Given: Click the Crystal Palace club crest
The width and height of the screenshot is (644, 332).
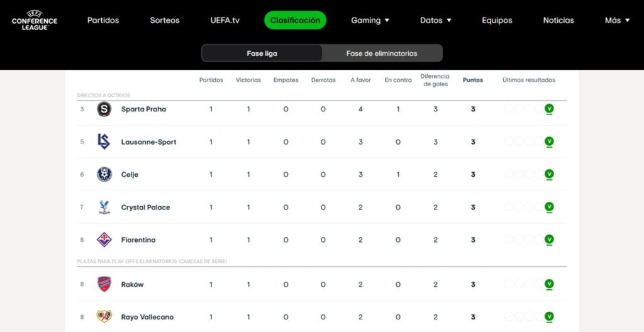Looking at the screenshot, I should click(104, 207).
